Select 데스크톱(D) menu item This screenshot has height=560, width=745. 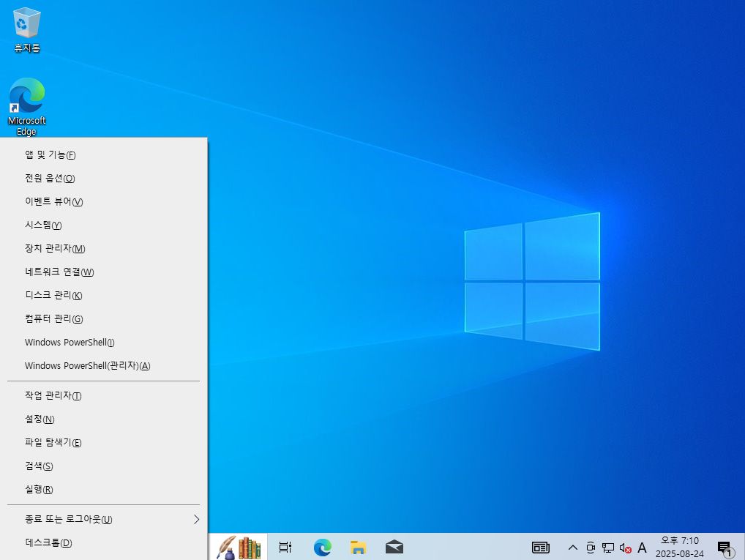point(104,543)
